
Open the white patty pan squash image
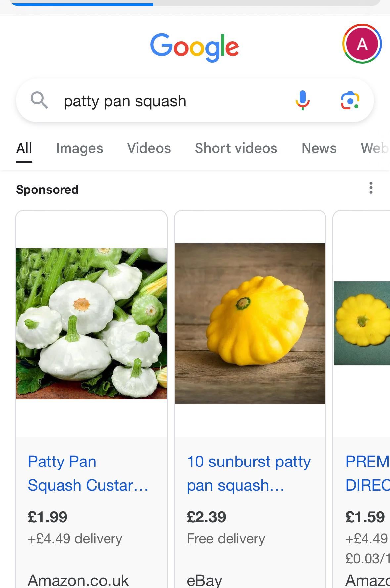(x=91, y=323)
